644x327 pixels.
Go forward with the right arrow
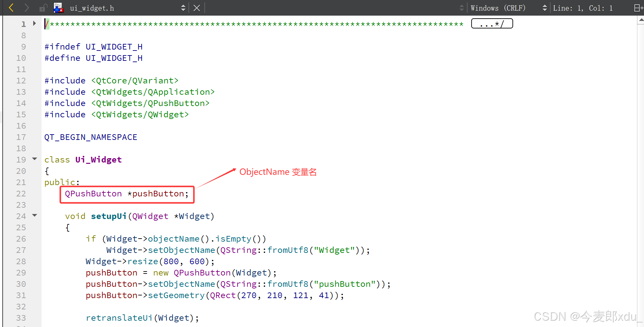tap(27, 8)
